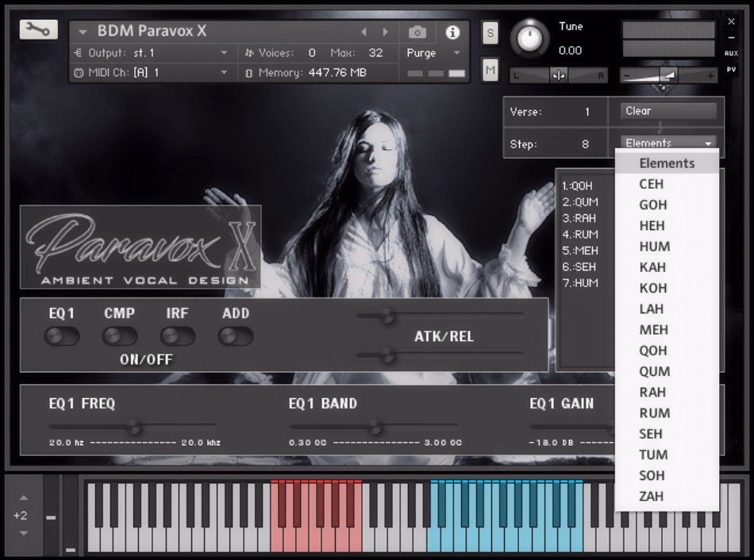Click the volume minus icon
Screen dimensions: 754x560
pos(626,75)
